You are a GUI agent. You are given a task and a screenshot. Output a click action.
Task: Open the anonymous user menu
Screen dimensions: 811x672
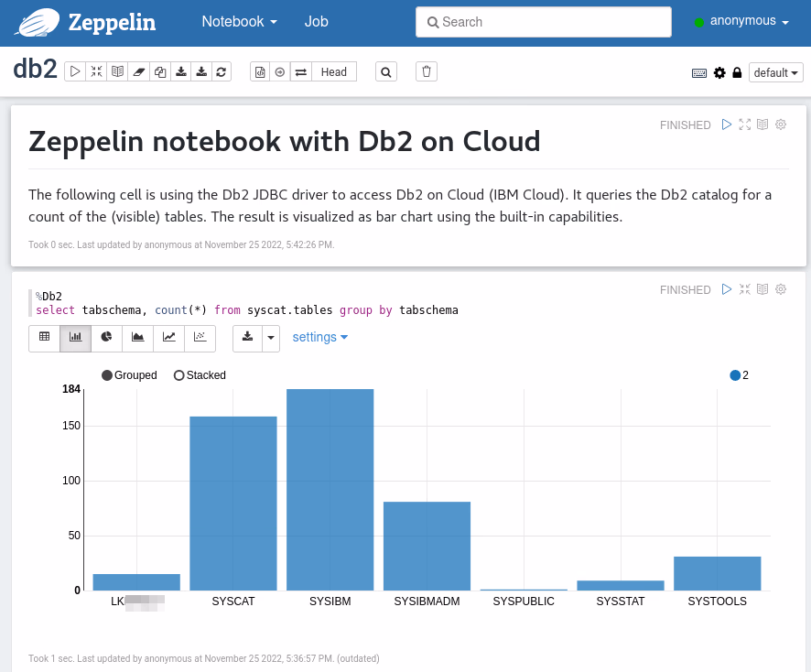tap(741, 21)
